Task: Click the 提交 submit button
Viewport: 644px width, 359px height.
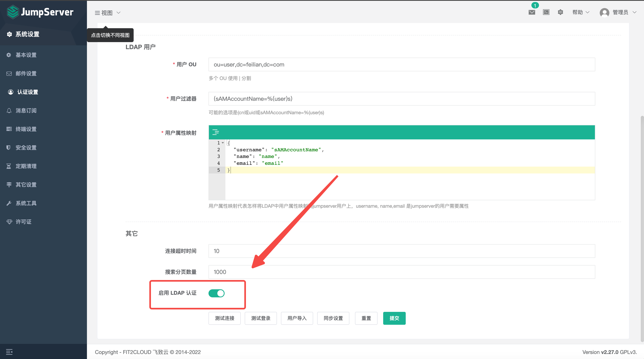Action: (394, 318)
